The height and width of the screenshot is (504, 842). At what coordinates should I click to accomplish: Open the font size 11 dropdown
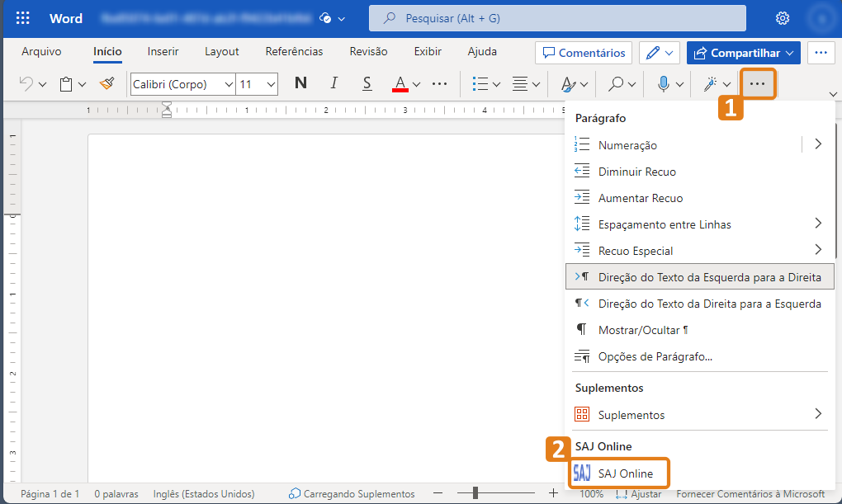pos(261,83)
